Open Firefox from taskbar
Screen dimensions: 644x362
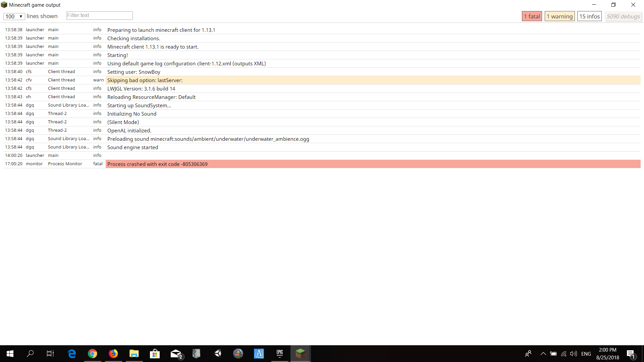pyautogui.click(x=113, y=353)
